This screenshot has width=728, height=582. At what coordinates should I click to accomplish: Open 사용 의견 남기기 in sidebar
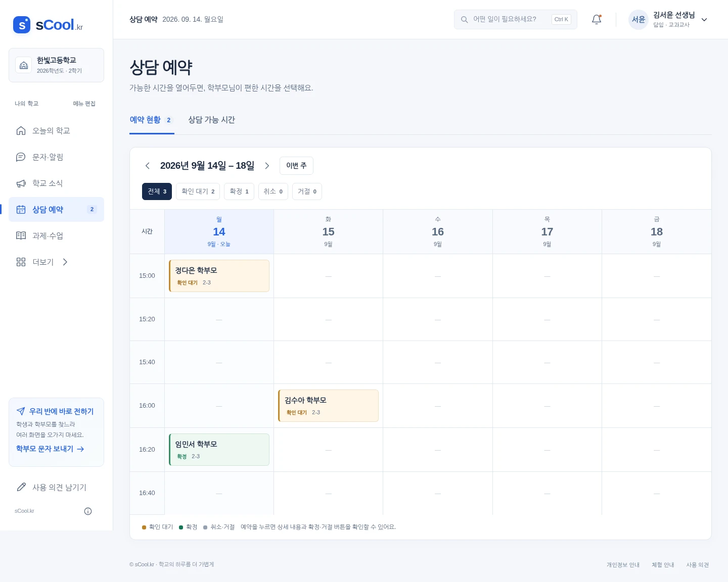(x=56, y=487)
